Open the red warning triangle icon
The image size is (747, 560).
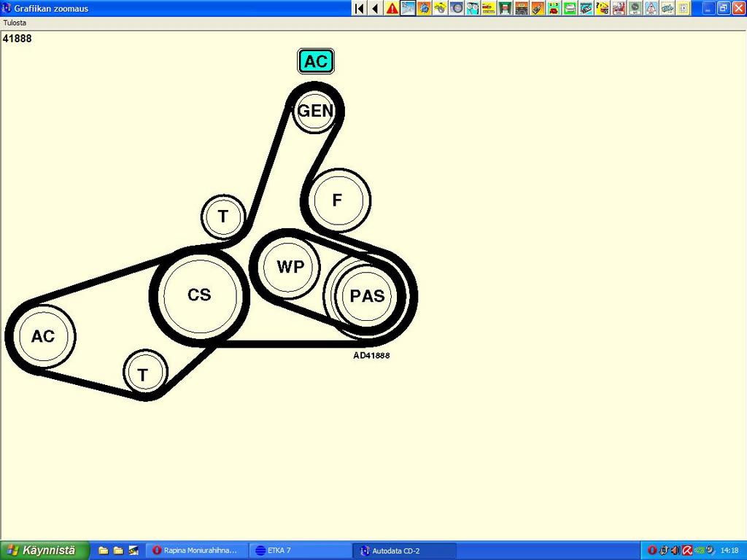392,8
